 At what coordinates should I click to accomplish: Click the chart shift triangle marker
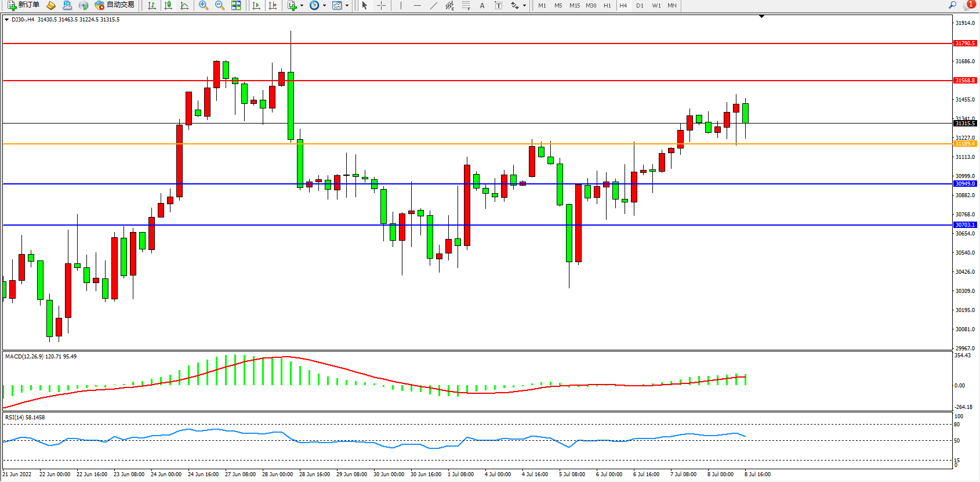(761, 16)
